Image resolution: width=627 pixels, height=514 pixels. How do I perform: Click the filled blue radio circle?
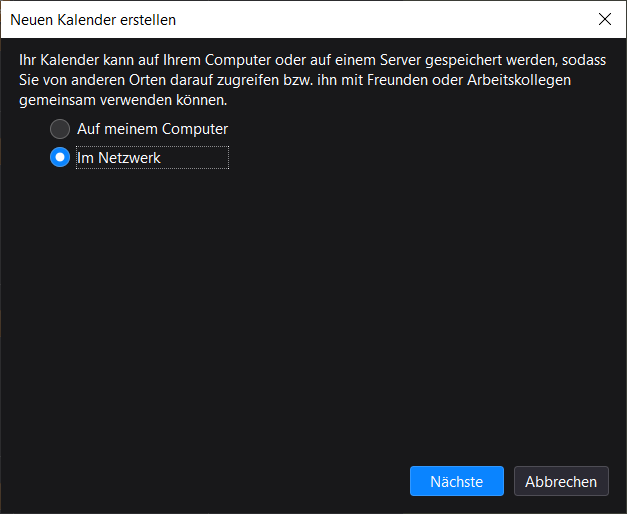point(60,158)
